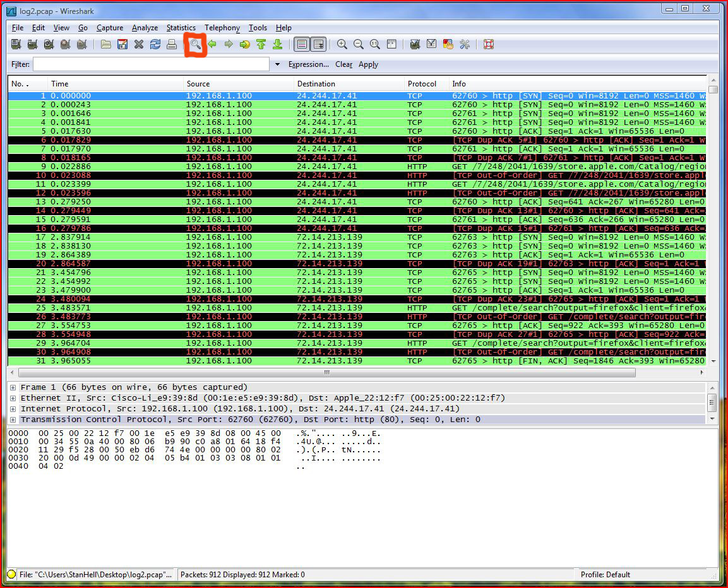Open the Go menu
Image resolution: width=728 pixels, height=588 pixels.
[83, 28]
